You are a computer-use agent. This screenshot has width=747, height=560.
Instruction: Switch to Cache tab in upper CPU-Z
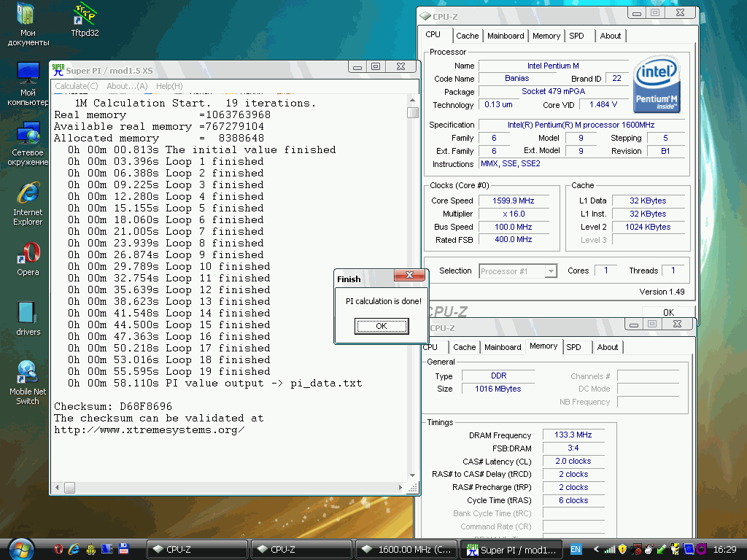[x=467, y=36]
